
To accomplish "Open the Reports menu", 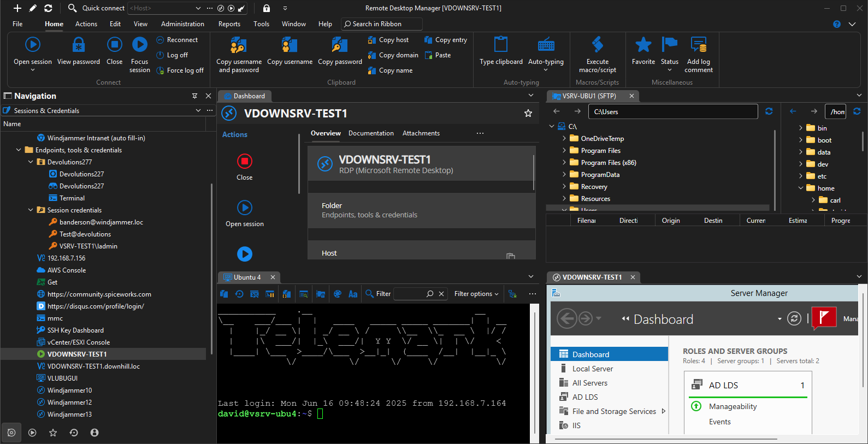I will click(x=229, y=24).
